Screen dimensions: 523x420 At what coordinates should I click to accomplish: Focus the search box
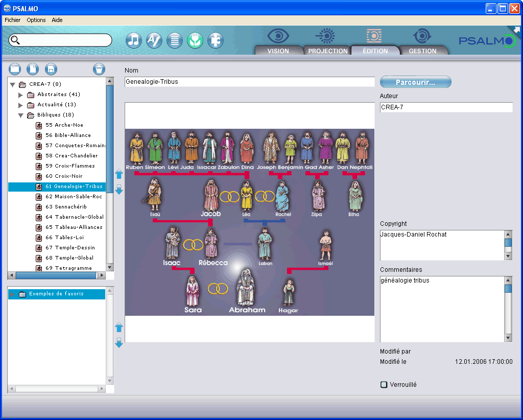point(60,40)
